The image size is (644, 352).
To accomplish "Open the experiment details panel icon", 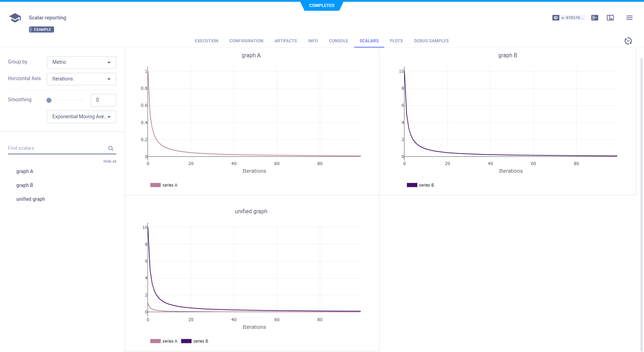I will pos(595,18).
